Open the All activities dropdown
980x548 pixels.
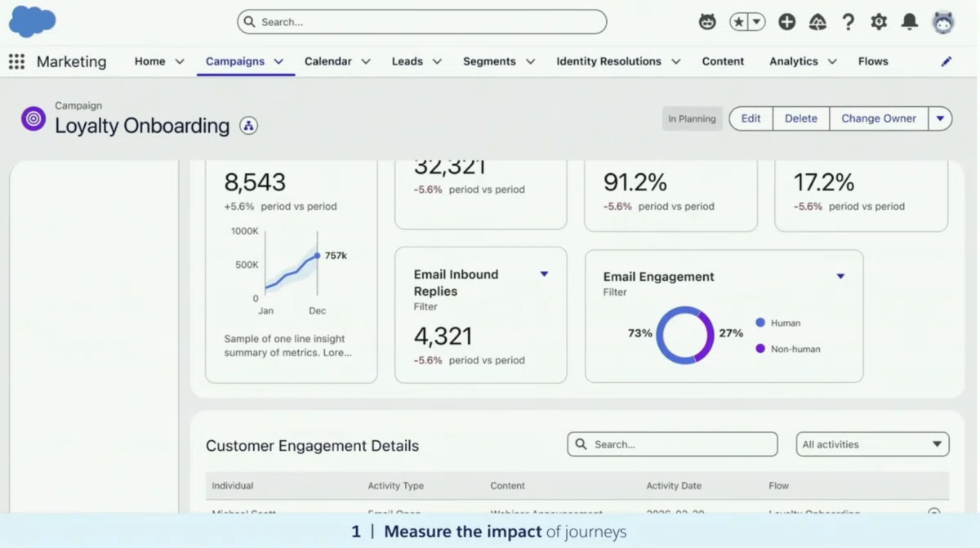(872, 444)
